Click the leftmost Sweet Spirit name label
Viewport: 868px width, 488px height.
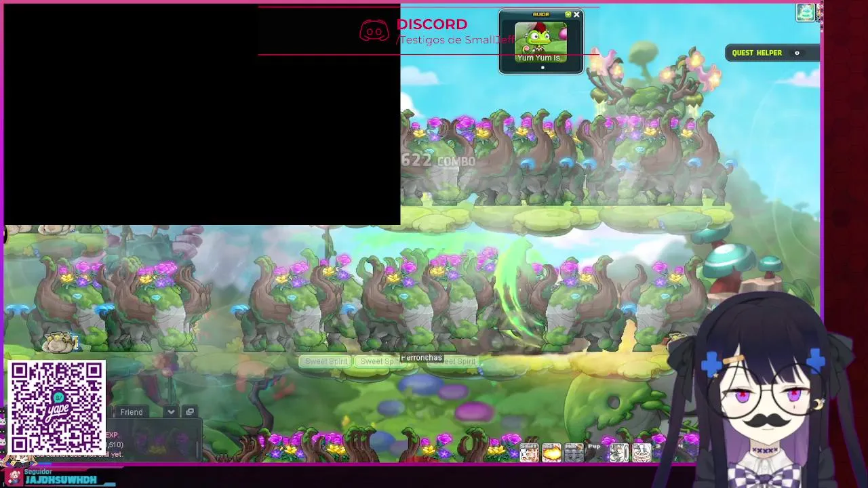click(326, 361)
